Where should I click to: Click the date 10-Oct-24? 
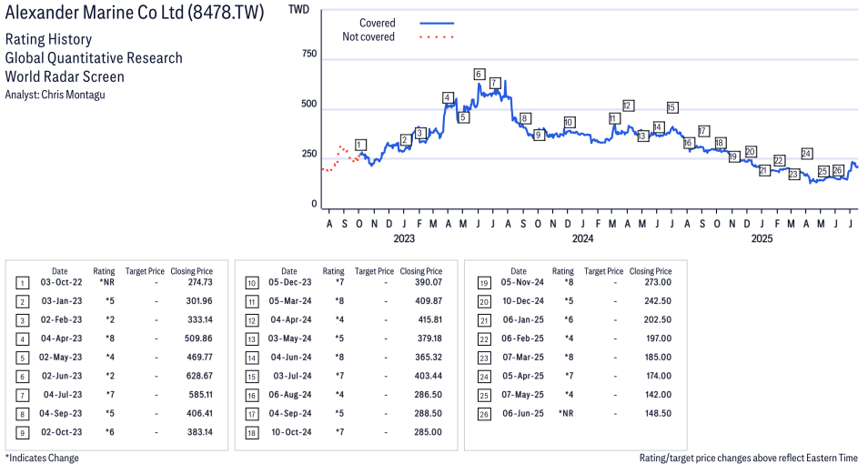coord(291,432)
